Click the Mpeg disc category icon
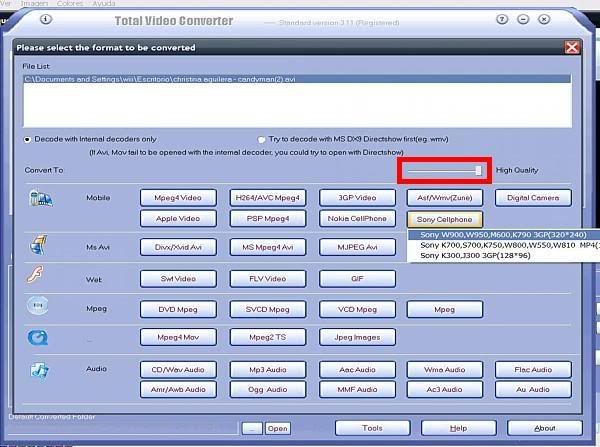This screenshot has width=600, height=447. (x=38, y=305)
